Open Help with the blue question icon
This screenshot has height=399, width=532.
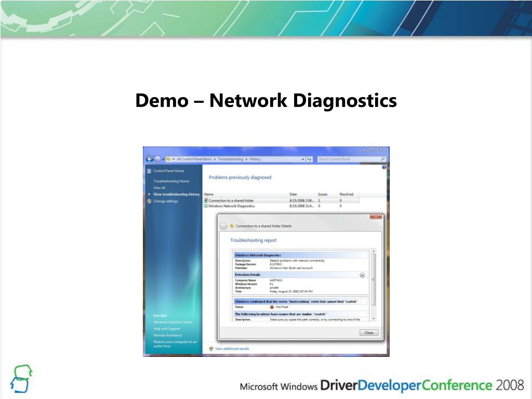click(x=384, y=167)
